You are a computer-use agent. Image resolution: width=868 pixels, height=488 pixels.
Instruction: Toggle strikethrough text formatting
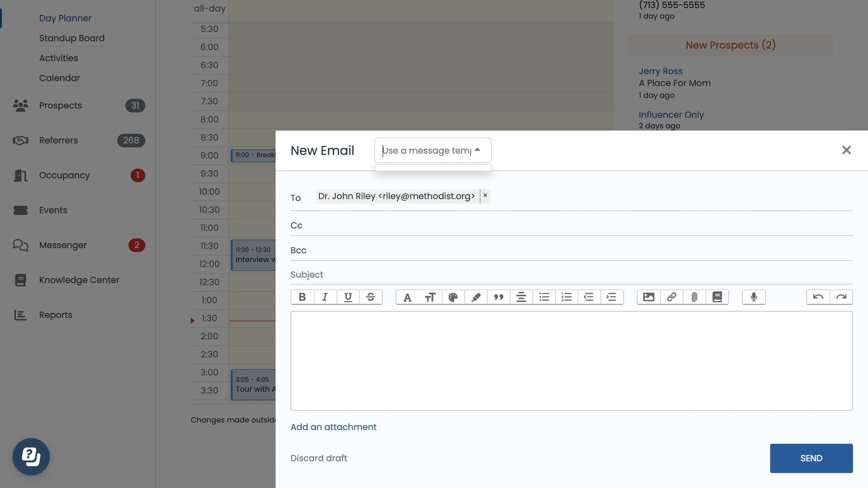pos(370,297)
